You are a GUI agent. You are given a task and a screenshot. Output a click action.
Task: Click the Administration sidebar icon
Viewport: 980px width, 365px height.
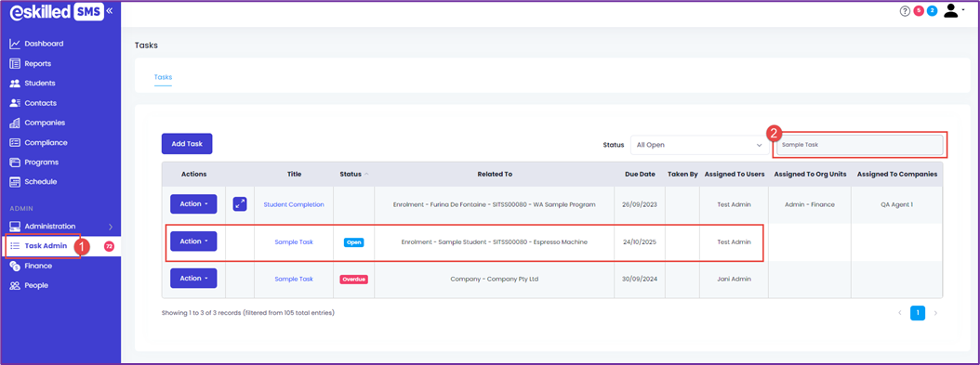pyautogui.click(x=15, y=226)
